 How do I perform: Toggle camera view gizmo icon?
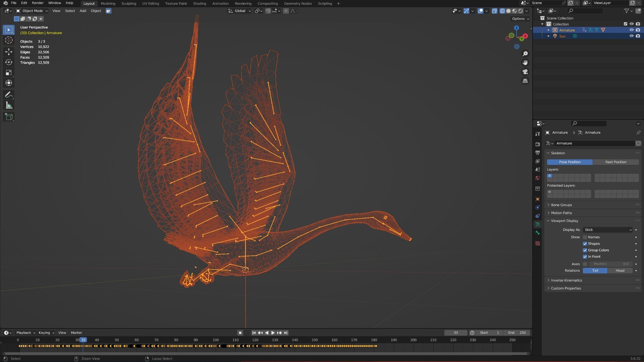tap(525, 72)
